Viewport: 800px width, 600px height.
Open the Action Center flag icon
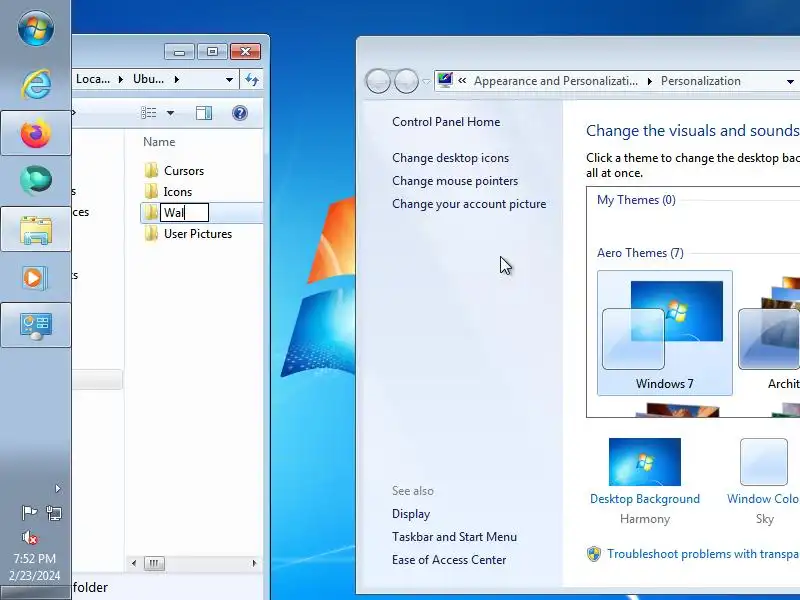point(29,512)
